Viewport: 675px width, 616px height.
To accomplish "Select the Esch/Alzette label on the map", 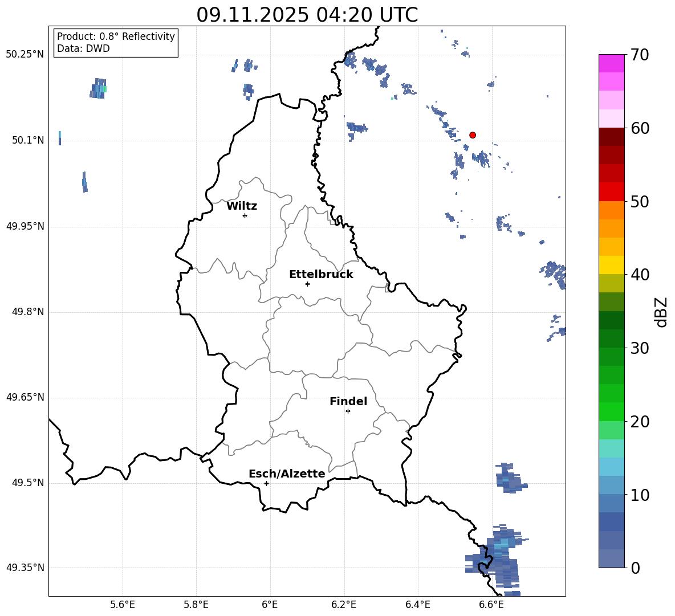I will [287, 474].
